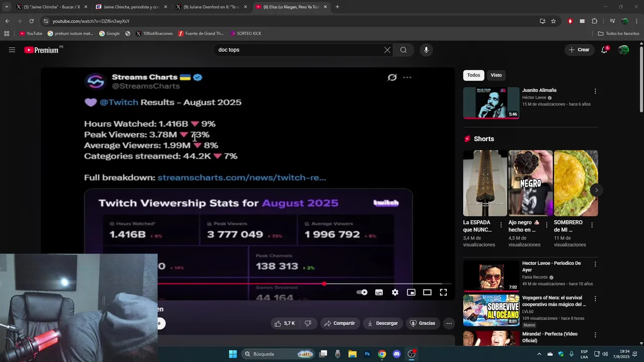Show next Shorts with arrow
Screen dimensions: 644x362
point(596,190)
